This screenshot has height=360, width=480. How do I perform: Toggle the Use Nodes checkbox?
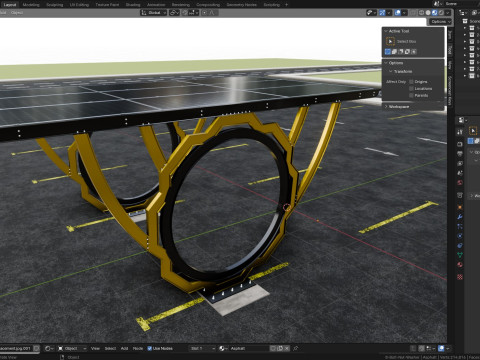click(149, 348)
